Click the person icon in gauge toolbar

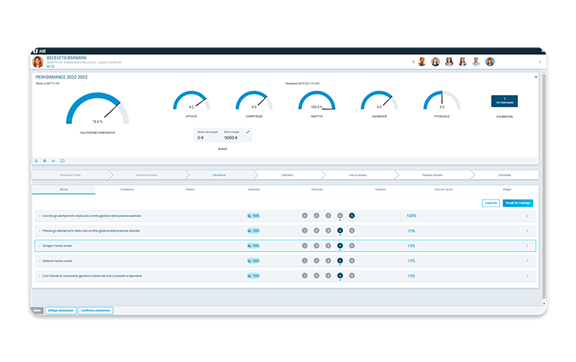36,161
